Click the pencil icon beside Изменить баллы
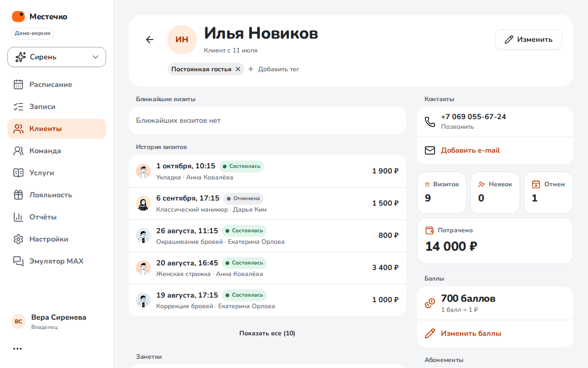 click(430, 333)
